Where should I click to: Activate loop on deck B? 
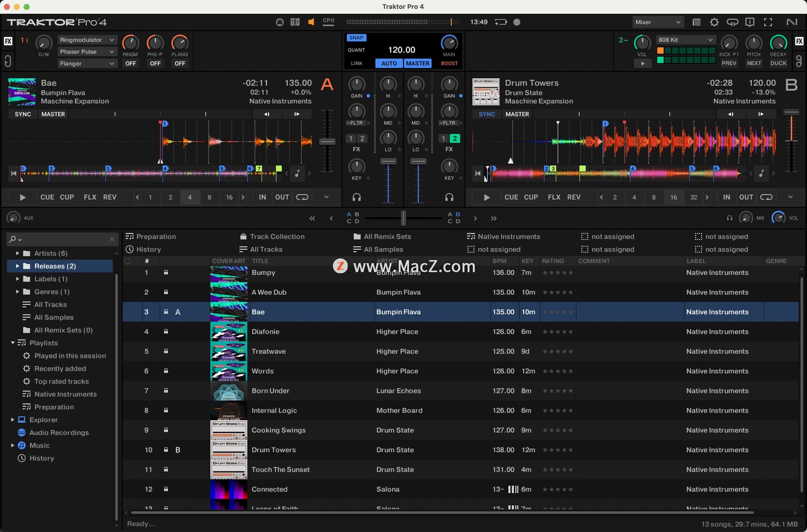coord(766,197)
